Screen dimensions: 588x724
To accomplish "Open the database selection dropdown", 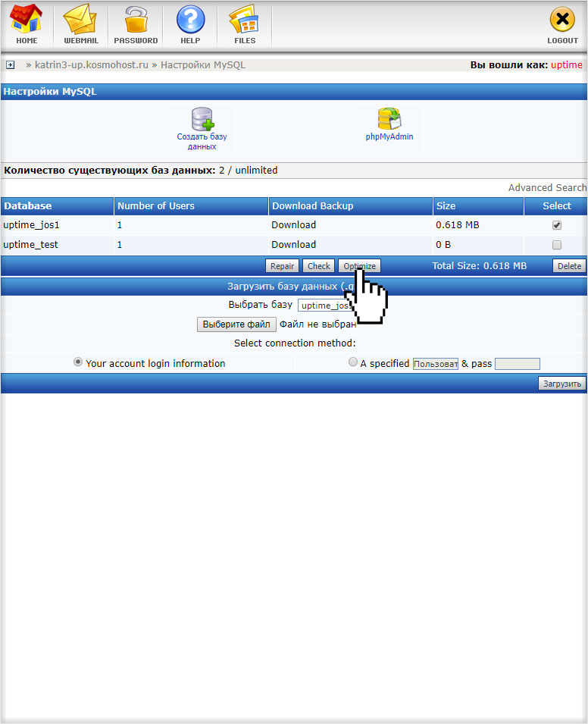I will click(x=327, y=306).
